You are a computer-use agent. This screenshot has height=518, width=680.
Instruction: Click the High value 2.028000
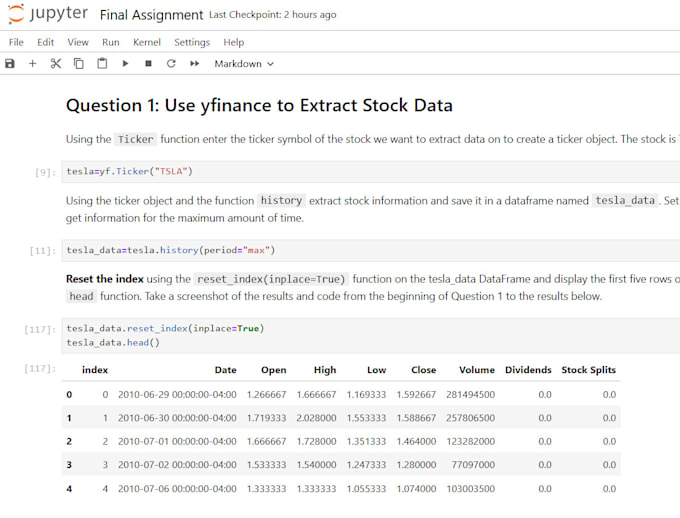click(316, 418)
